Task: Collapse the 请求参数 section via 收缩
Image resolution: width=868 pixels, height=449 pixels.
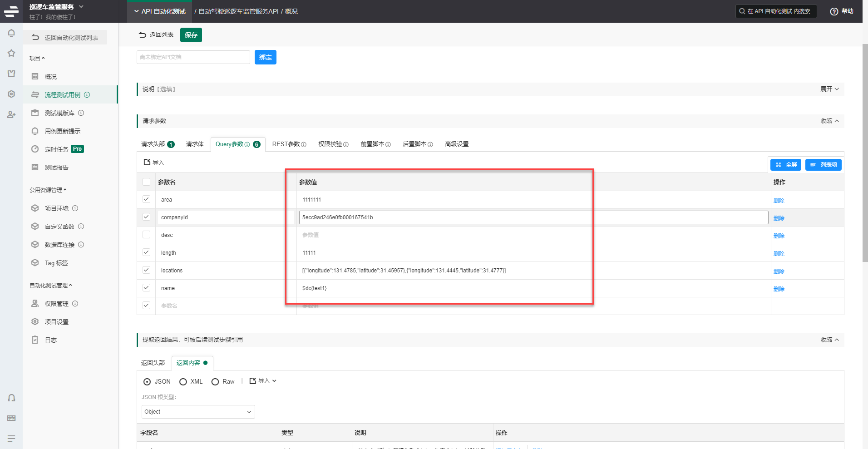Action: pyautogui.click(x=830, y=121)
